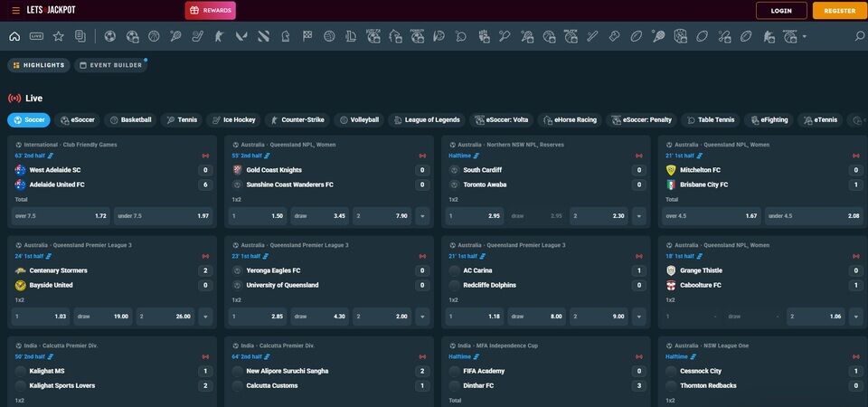Expand more markets on Grange Thistle card
This screenshot has height=407, width=868.
856,317
